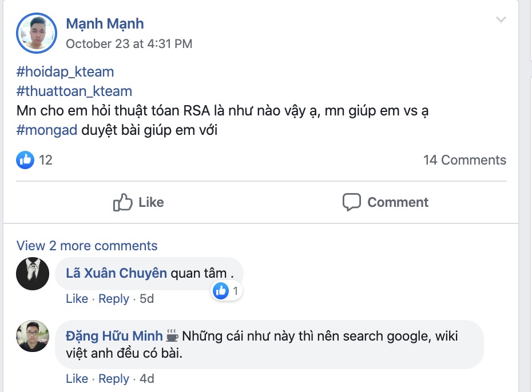Screen dimensions: 532x392
Task: Click the post options chevron arrow
Action: (501, 20)
